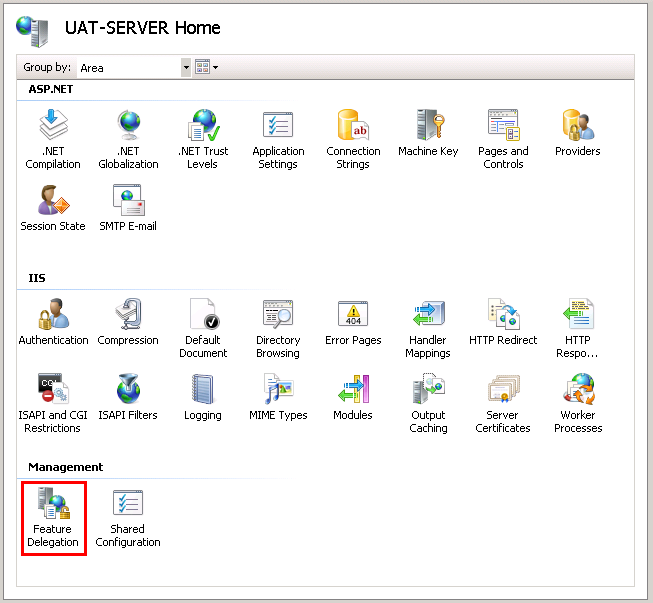Viewport: 653px width, 603px height.
Task: Open .NET Globalization settings
Action: point(128,139)
